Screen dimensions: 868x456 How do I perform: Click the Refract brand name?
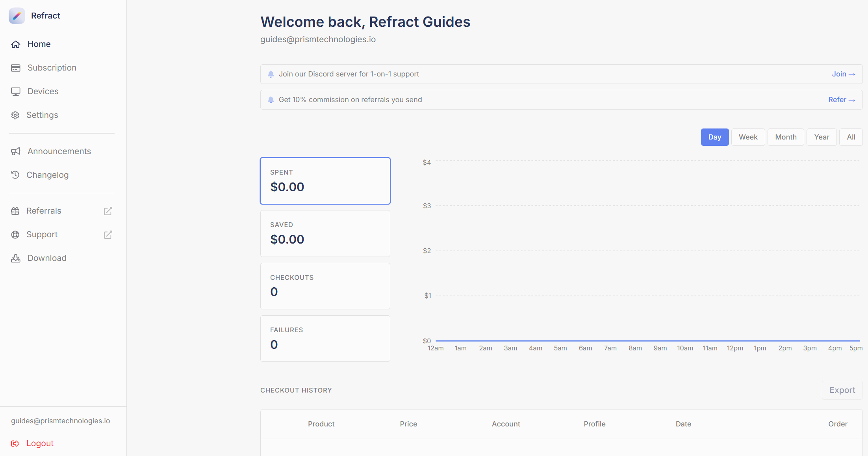pyautogui.click(x=46, y=16)
